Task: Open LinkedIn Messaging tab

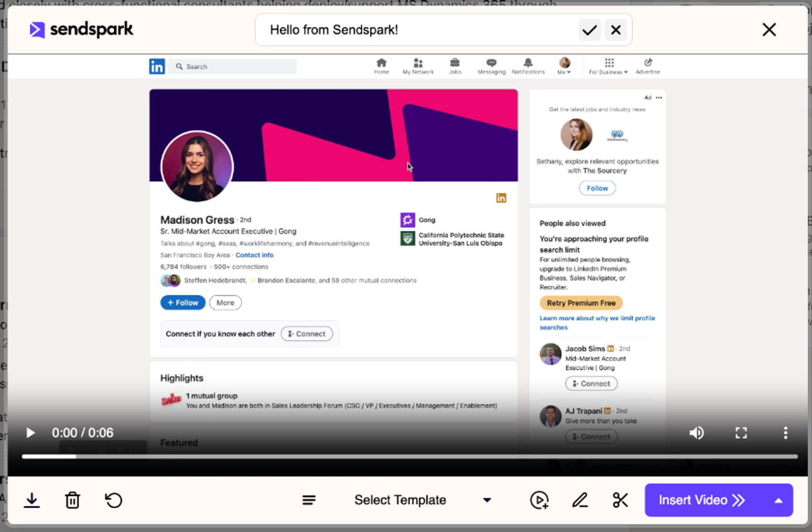Action: [x=491, y=66]
